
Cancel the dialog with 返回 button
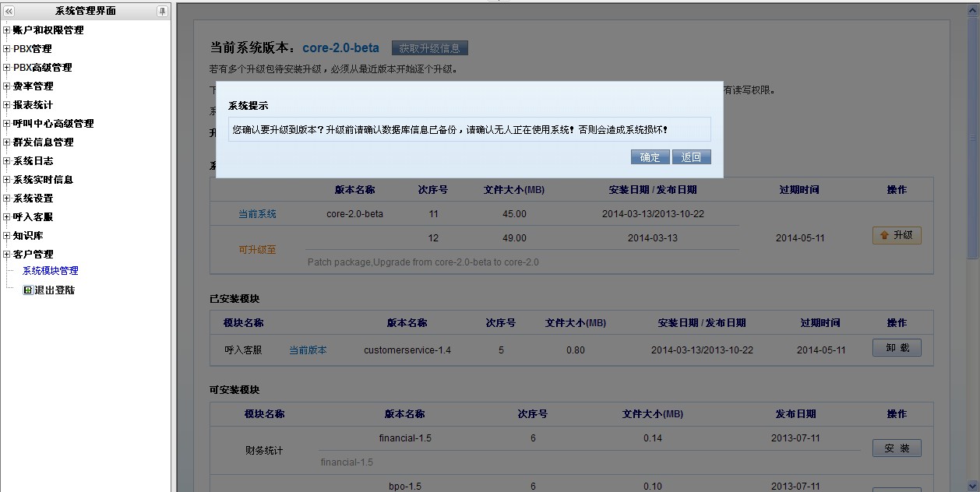coord(691,157)
